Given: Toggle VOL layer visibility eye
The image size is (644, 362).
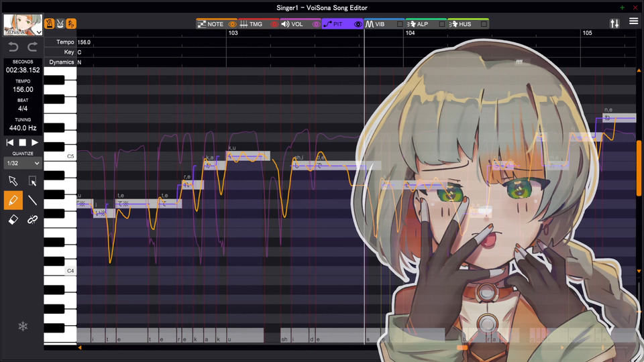Looking at the screenshot, I should [316, 24].
